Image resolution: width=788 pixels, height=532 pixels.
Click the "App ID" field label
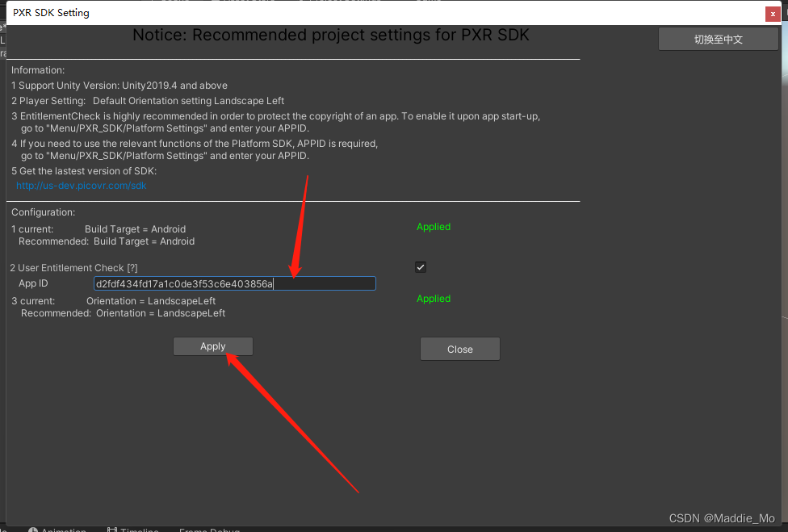click(x=33, y=283)
